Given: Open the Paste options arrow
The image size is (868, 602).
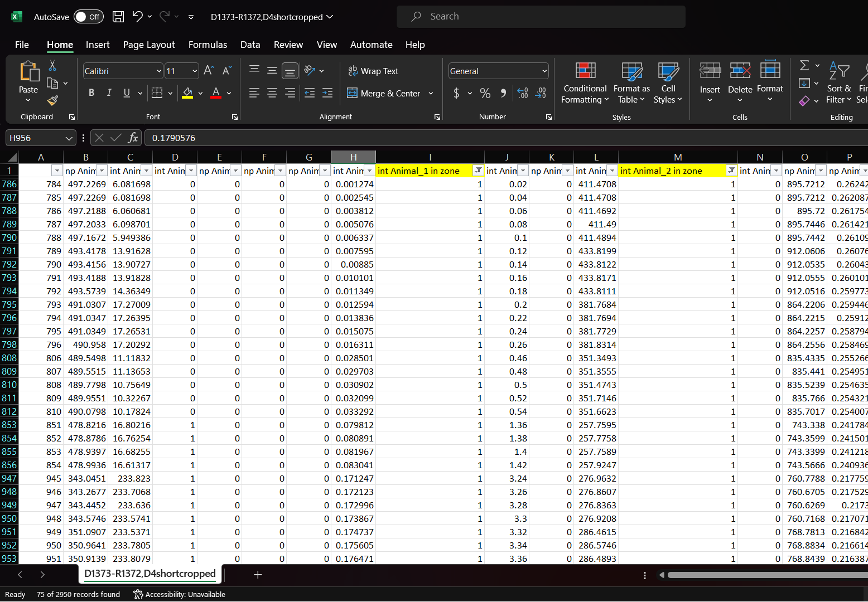Looking at the screenshot, I should (28, 100).
